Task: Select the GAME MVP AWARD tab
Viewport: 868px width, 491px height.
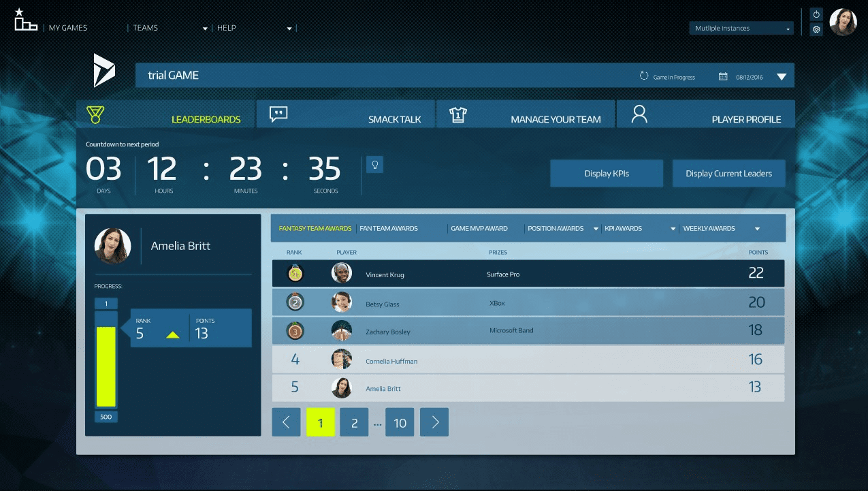Action: (x=479, y=229)
